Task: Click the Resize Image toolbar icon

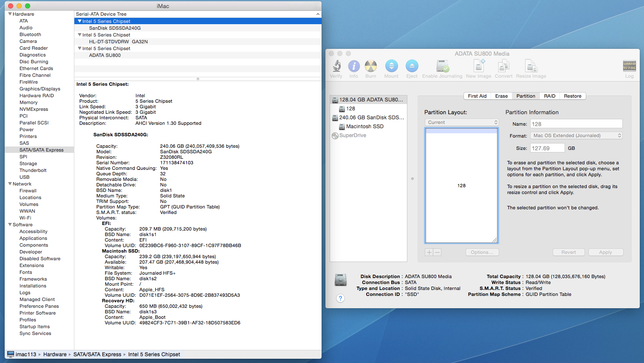Action: tap(531, 66)
